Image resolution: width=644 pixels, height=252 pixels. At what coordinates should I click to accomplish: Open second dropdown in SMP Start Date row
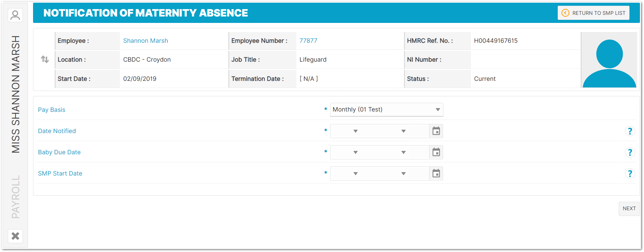[x=403, y=174]
